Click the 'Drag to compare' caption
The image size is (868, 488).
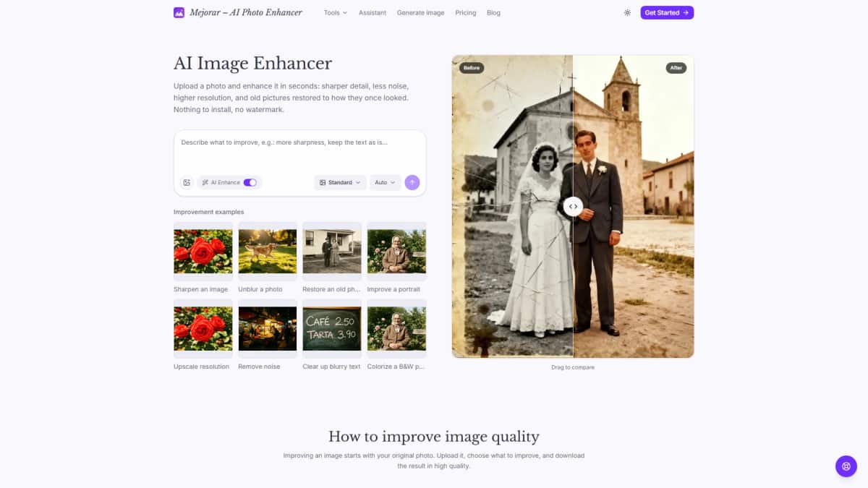573,367
